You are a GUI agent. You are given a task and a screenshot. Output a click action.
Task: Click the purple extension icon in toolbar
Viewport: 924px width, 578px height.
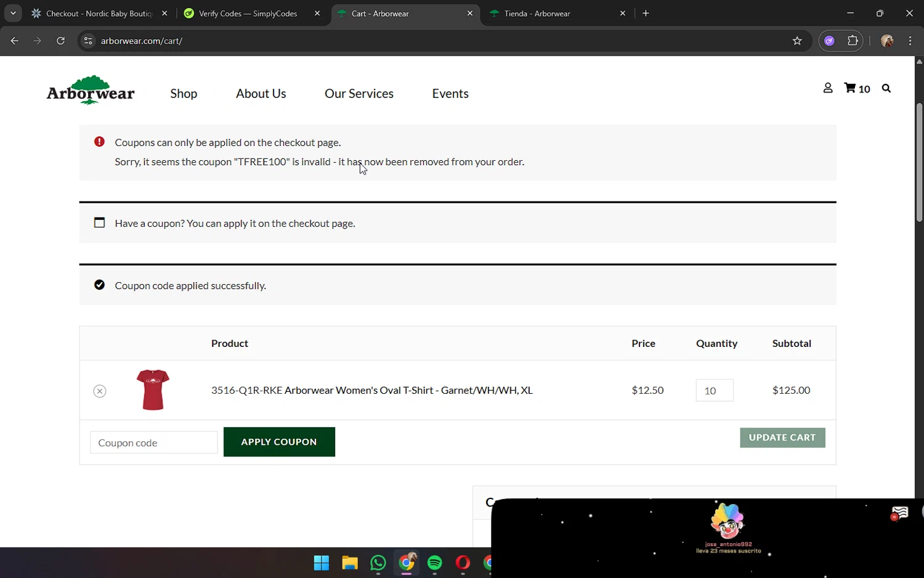coord(830,41)
